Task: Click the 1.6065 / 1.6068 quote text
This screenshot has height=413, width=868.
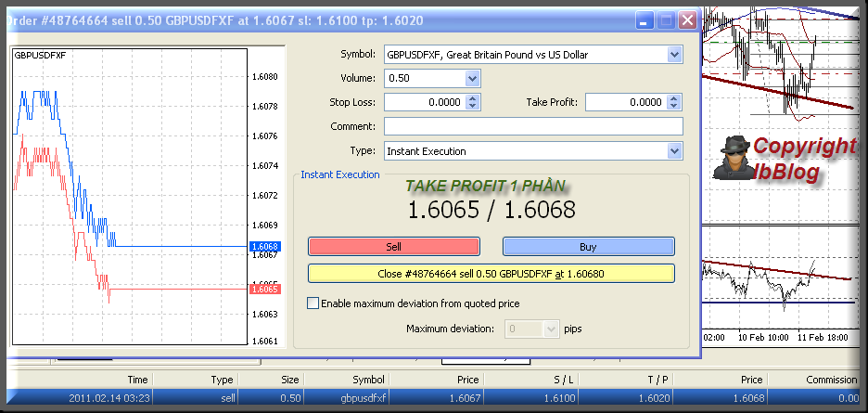Action: pos(491,210)
